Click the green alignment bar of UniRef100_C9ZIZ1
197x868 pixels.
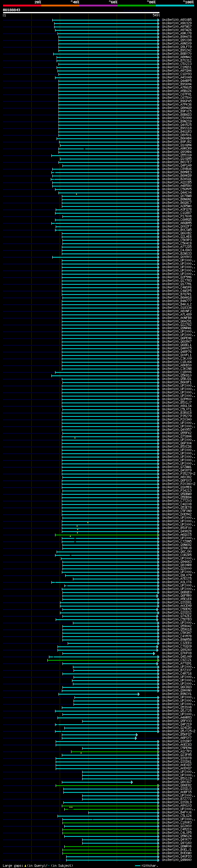103,660
